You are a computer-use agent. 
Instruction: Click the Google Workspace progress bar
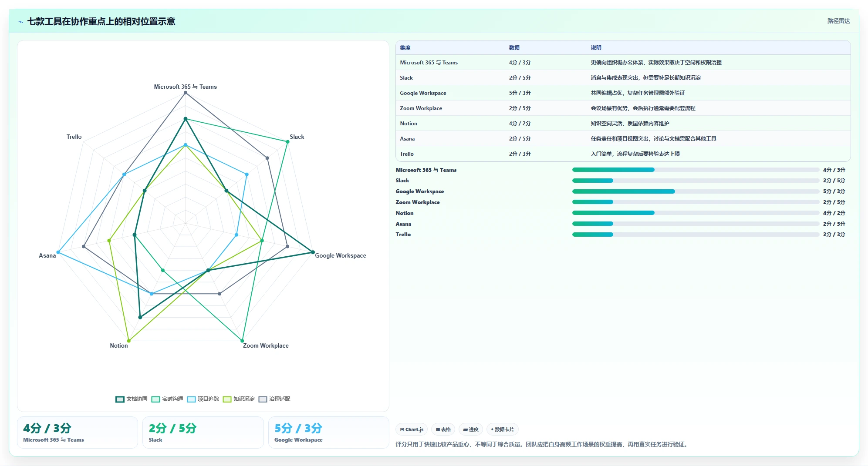(x=696, y=191)
